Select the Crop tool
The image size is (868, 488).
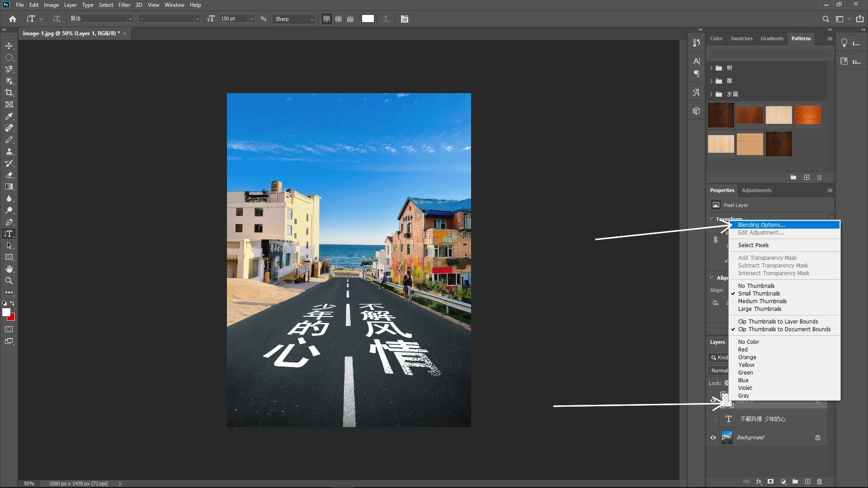coord(9,93)
